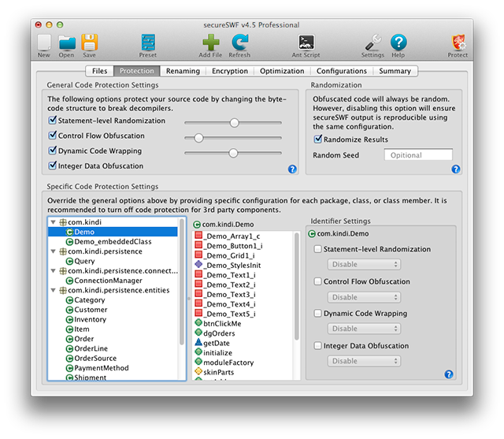Viewport: 504px width, 439px height.
Task: Click the Save floppy disk icon
Action: 89,43
